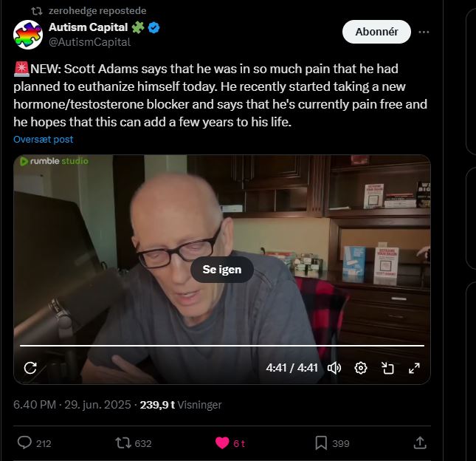Open the 'zerohedge repostede' repost label
Image resolution: width=476 pixels, height=461 pixels.
pyautogui.click(x=97, y=11)
